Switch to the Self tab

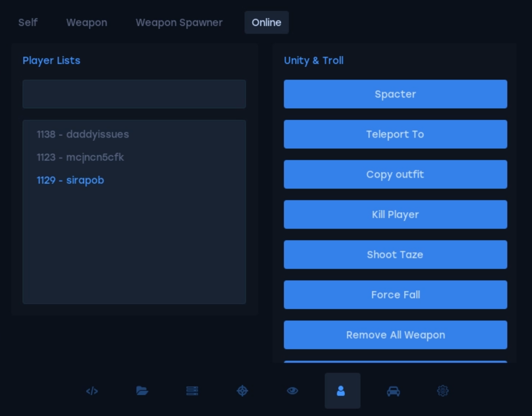[x=28, y=23]
